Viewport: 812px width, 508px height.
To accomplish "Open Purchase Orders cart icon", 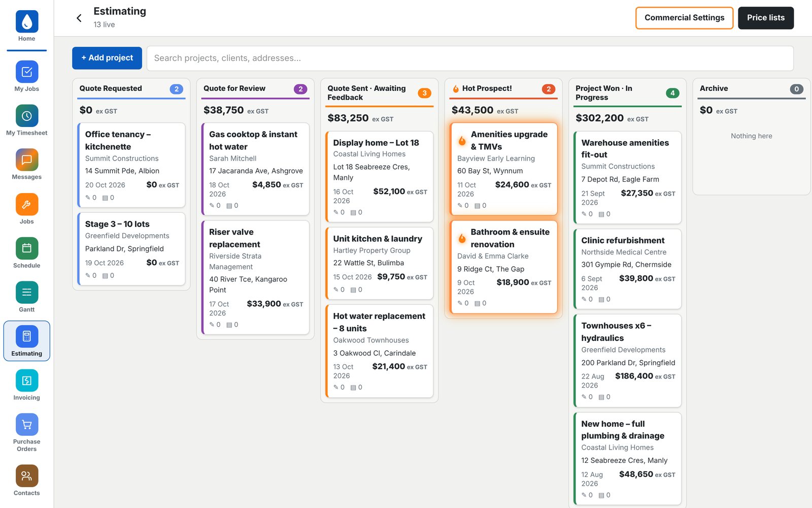I will (x=27, y=425).
